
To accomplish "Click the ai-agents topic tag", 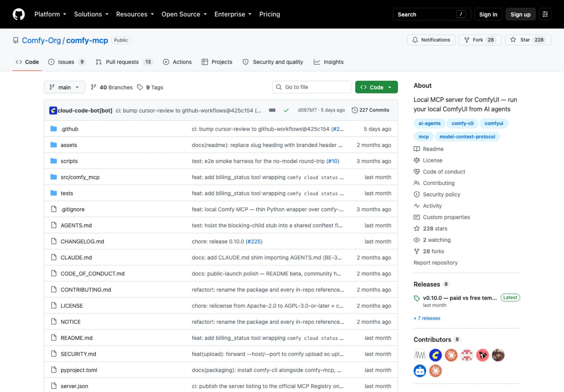I will pyautogui.click(x=429, y=123).
